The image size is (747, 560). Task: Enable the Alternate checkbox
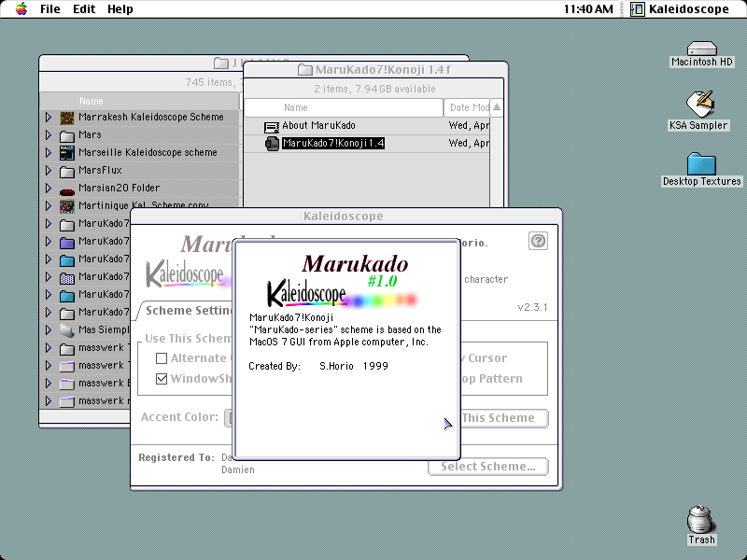162,358
